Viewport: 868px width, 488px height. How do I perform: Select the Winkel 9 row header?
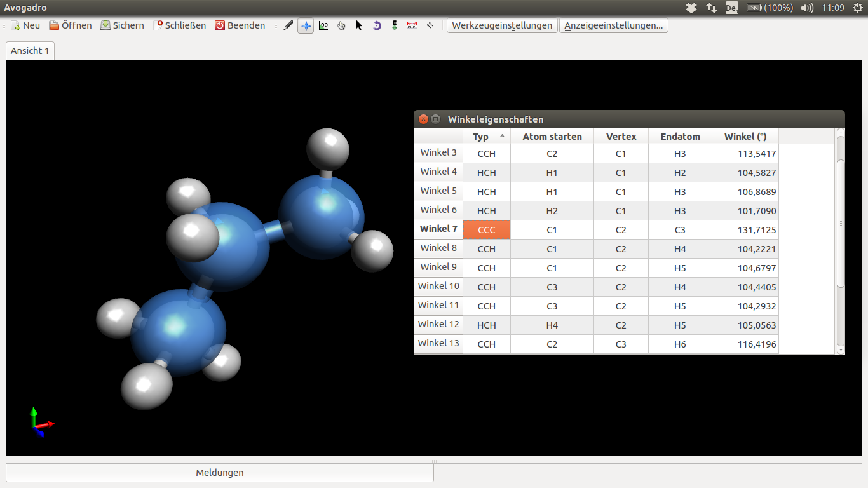pos(438,268)
